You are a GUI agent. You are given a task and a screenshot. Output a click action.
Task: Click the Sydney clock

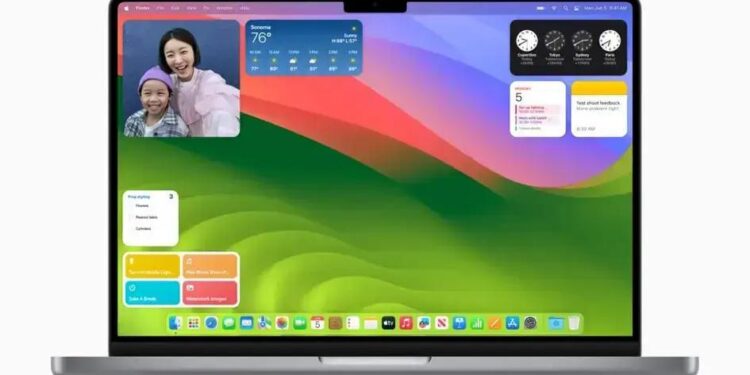(x=582, y=41)
